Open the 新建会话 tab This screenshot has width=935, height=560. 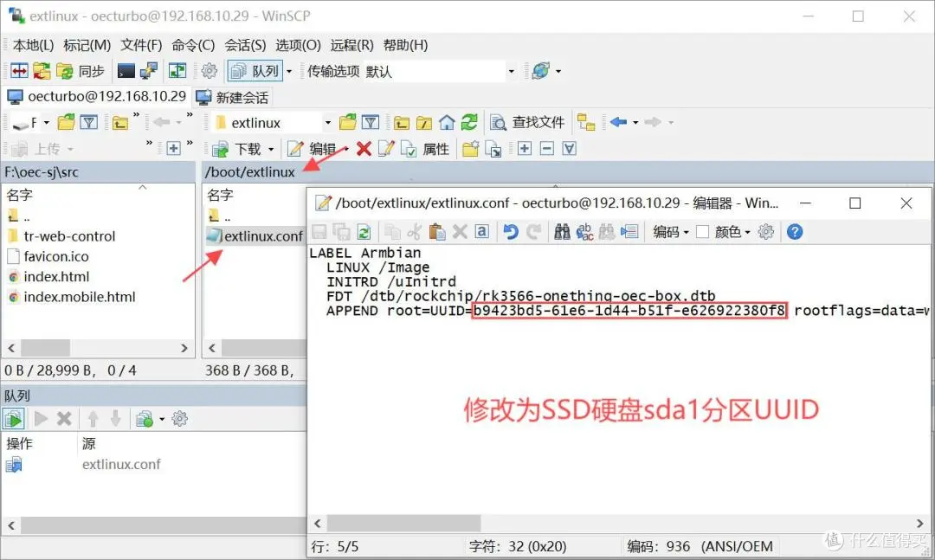point(233,97)
